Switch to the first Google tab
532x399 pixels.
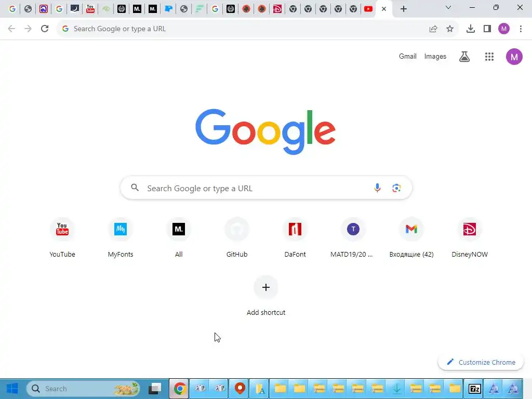(x=12, y=9)
